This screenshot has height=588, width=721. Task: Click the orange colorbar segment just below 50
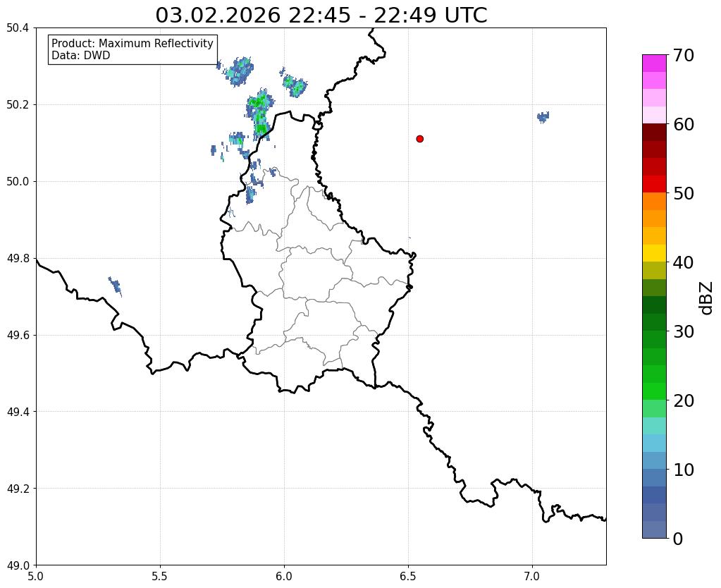tap(654, 201)
